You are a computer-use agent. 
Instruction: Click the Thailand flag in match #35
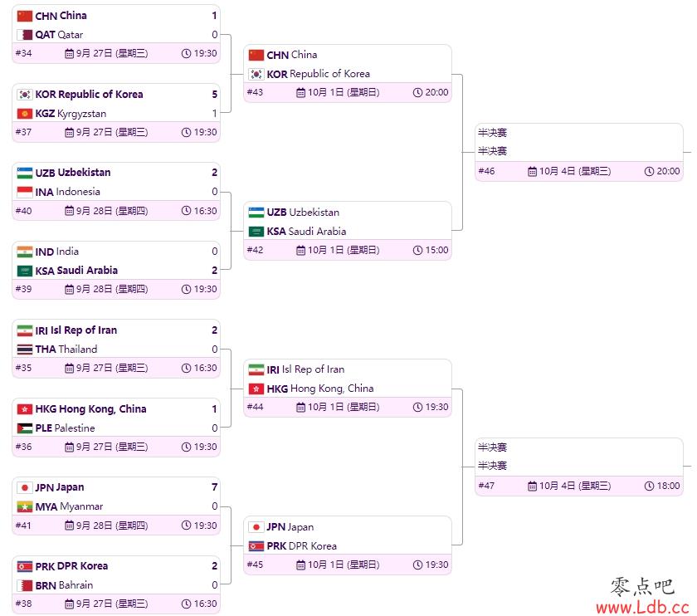[x=24, y=350]
